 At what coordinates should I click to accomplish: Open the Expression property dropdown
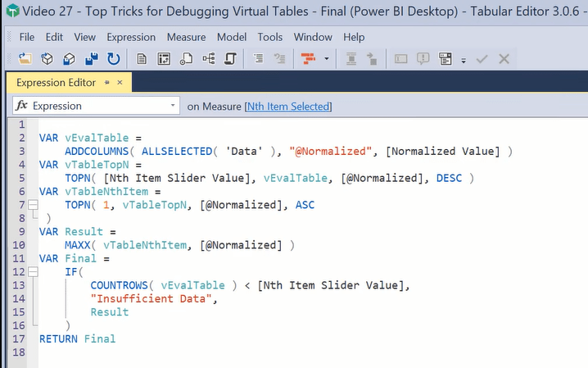(x=173, y=106)
